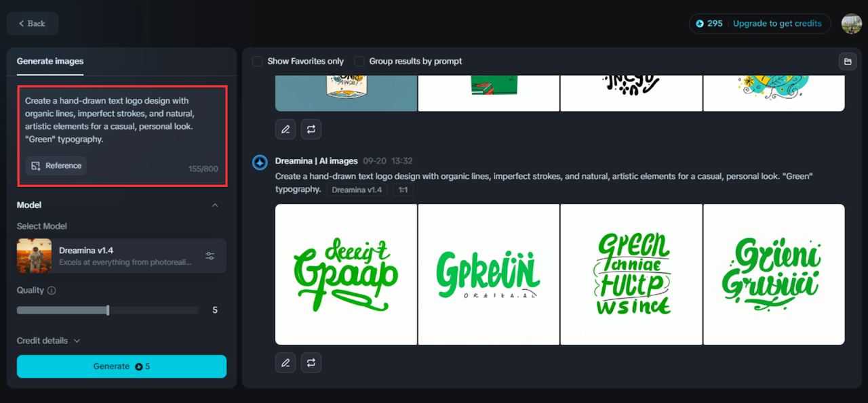Open the 'GPREUN' green logo thumbnail
This screenshot has width=868, height=403.
click(x=489, y=274)
